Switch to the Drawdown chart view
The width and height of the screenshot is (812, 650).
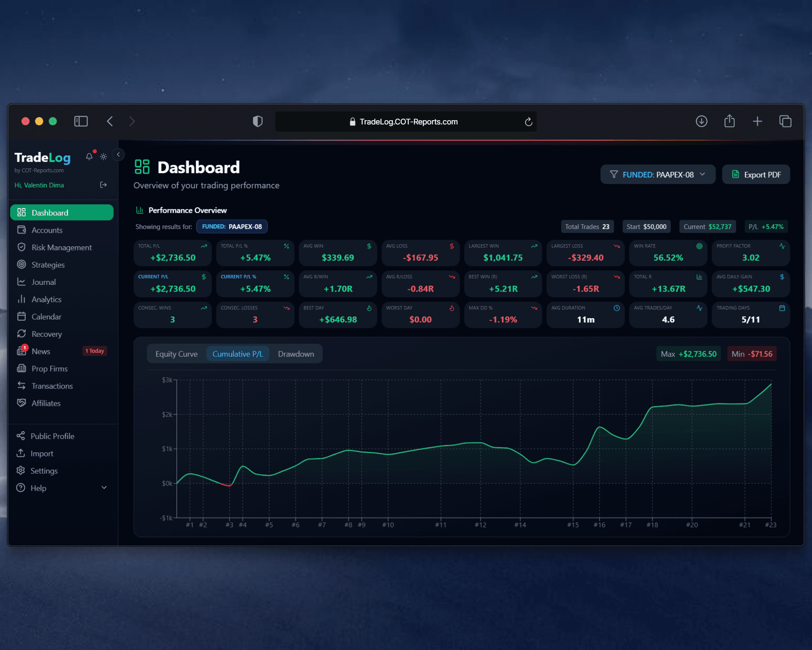click(296, 354)
